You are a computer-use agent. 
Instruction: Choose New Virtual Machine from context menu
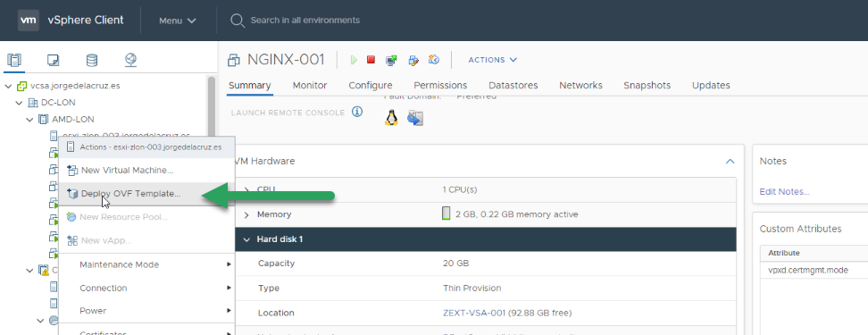tap(146, 170)
